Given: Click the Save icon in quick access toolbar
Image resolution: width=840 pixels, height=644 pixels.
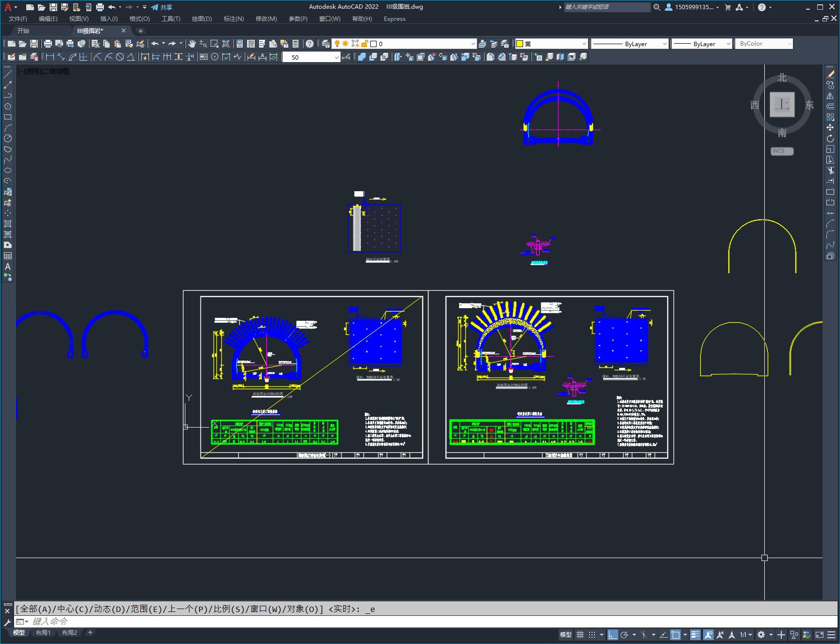Looking at the screenshot, I should click(x=53, y=7).
